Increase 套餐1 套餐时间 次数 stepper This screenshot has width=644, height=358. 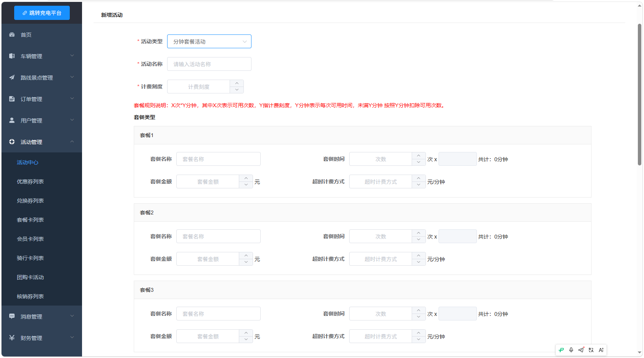coord(419,155)
